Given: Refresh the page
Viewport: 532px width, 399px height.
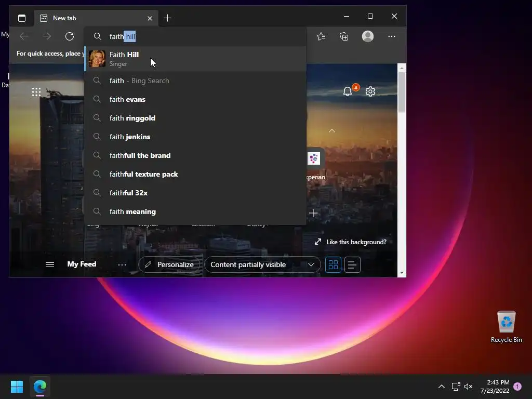Looking at the screenshot, I should click(70, 36).
